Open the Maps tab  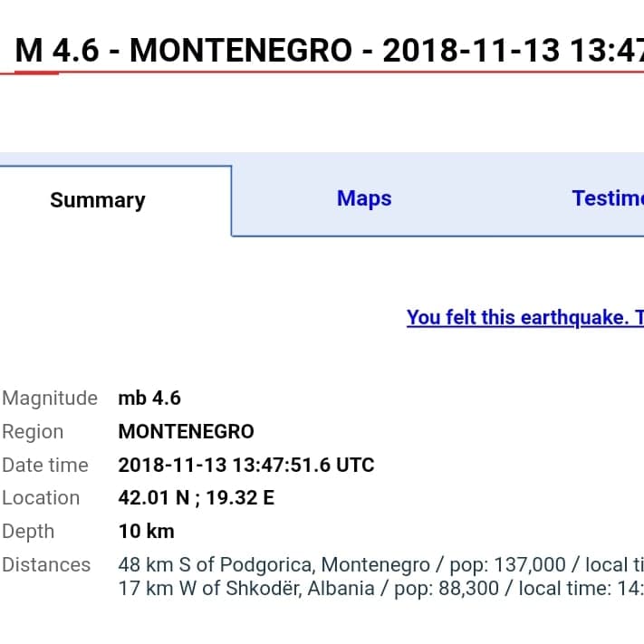364,198
